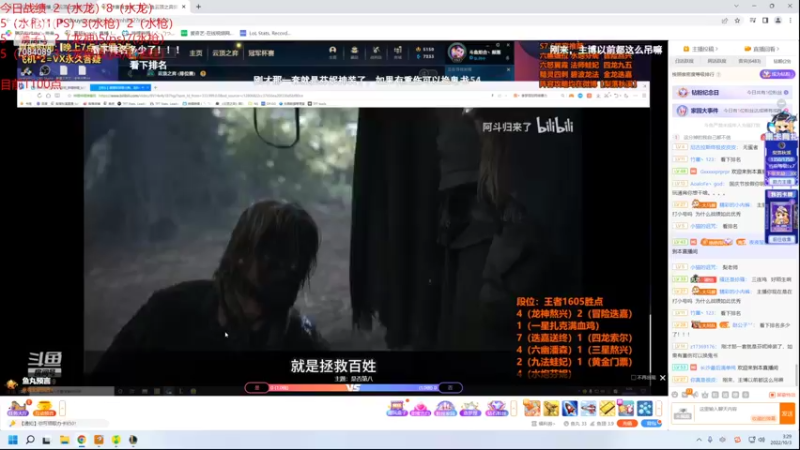
Task: Open browser side panel icon
Action: point(765,20)
